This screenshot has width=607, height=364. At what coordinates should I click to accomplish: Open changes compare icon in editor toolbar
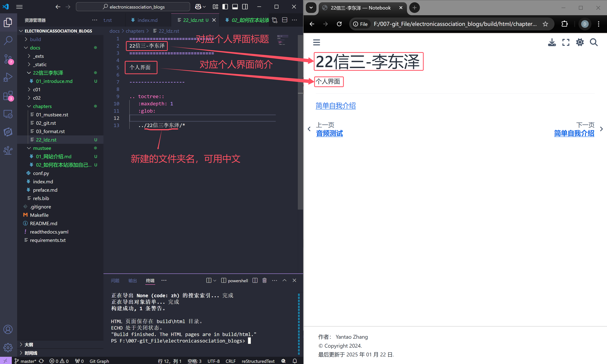click(275, 20)
